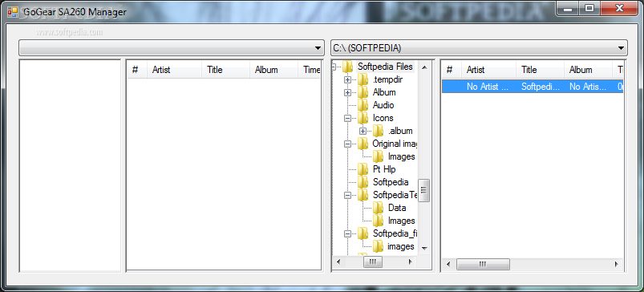This screenshot has height=292, width=644.
Task: Expand the Album folder node
Action: coord(347,92)
